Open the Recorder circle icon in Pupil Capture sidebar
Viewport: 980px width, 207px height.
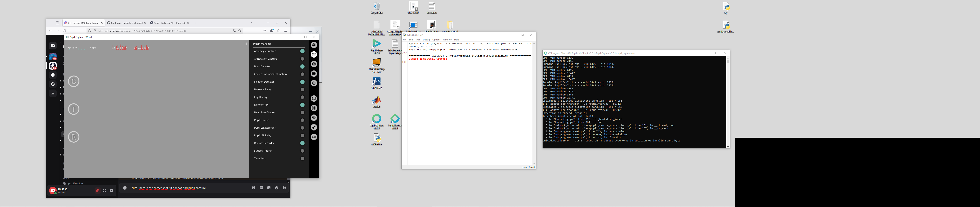[x=314, y=83]
